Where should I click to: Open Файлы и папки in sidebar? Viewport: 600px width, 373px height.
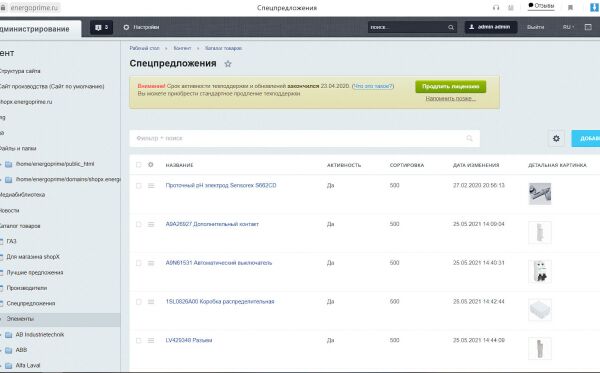tap(18, 148)
